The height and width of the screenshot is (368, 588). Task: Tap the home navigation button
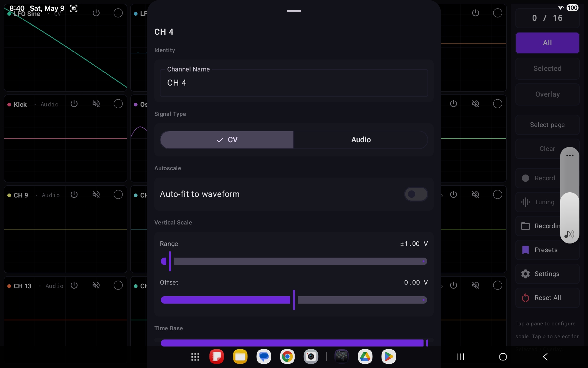click(x=503, y=357)
